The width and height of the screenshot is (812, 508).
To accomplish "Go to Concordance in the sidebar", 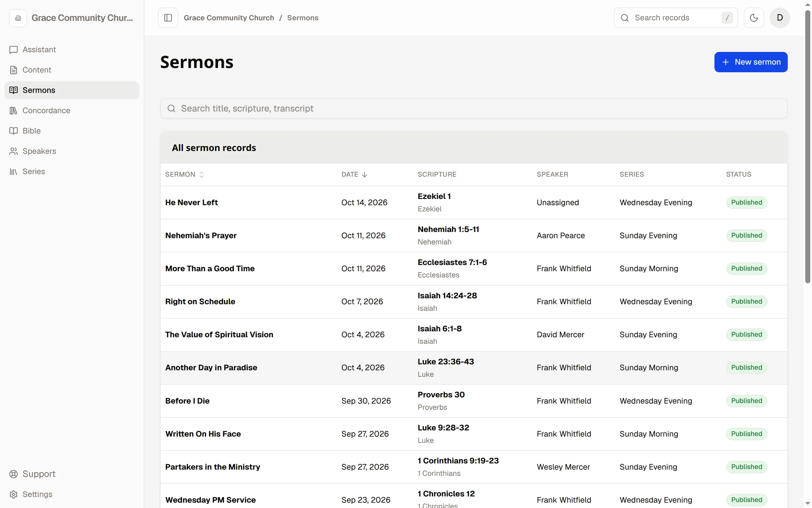I will (x=72, y=111).
